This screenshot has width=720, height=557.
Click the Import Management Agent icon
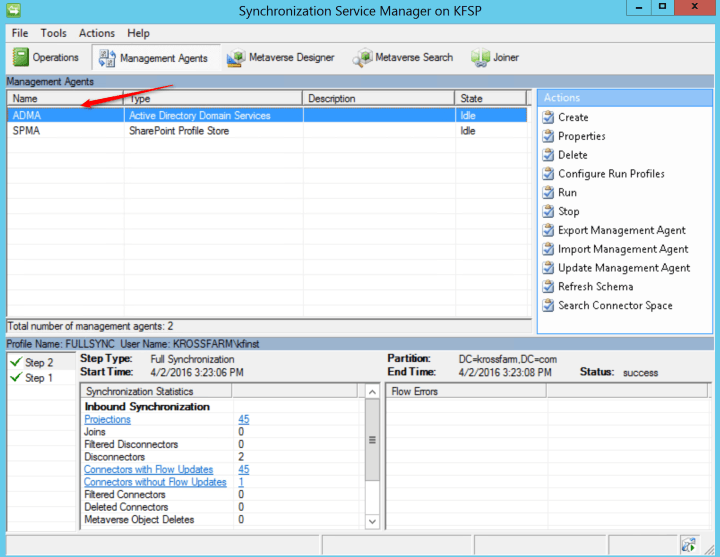[548, 249]
